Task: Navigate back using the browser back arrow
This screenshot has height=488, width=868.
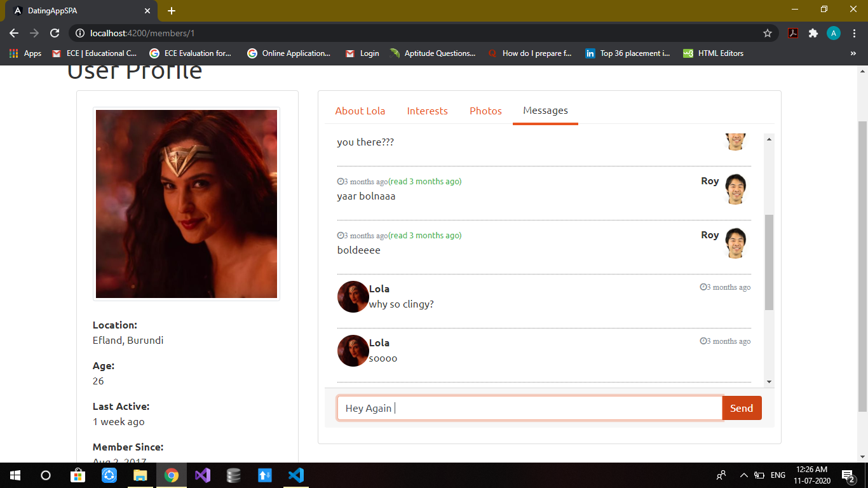Action: click(13, 33)
